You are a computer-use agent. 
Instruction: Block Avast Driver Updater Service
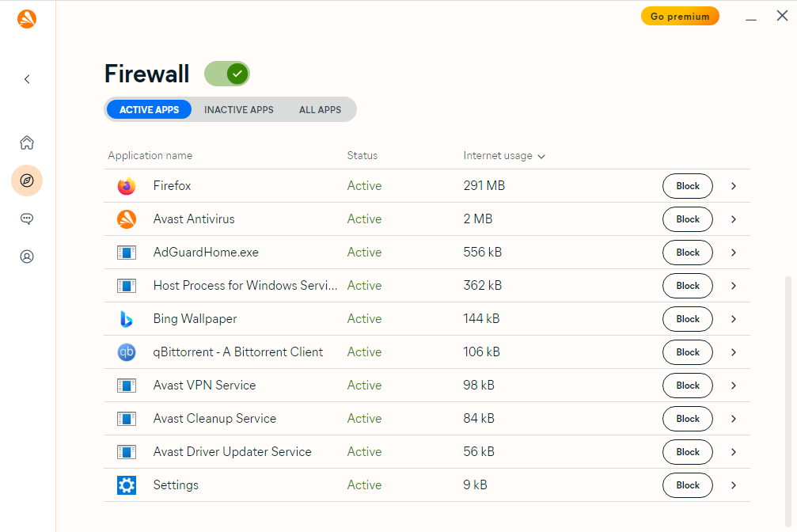click(x=688, y=452)
